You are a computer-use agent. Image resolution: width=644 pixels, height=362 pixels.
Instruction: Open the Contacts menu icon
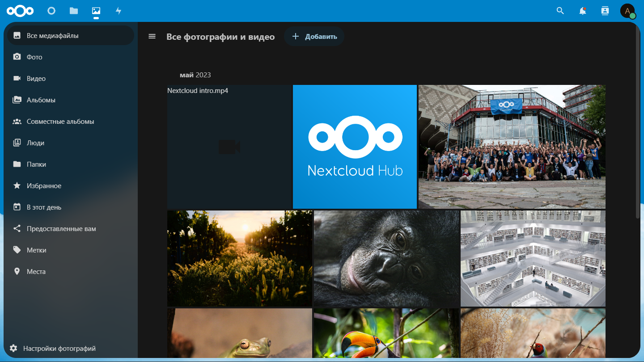click(x=605, y=11)
